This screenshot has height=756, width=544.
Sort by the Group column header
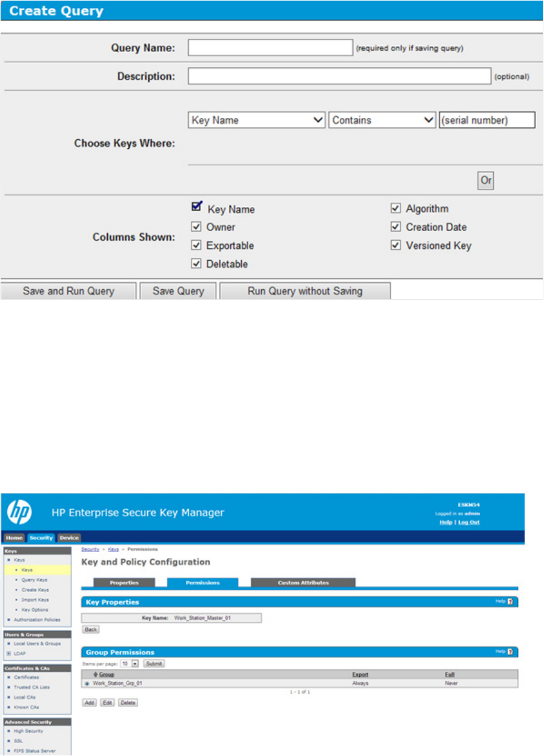[x=106, y=674]
